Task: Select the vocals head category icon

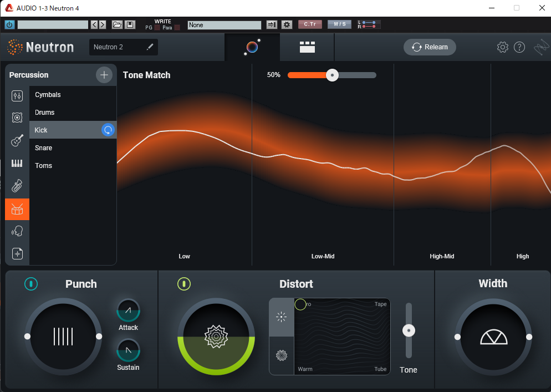Action: click(17, 231)
